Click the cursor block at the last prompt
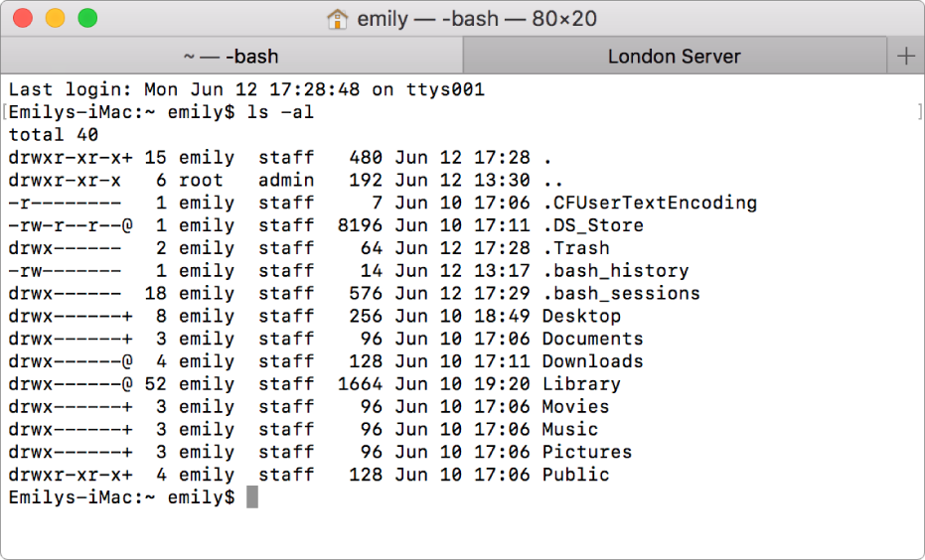 pyautogui.click(x=252, y=496)
